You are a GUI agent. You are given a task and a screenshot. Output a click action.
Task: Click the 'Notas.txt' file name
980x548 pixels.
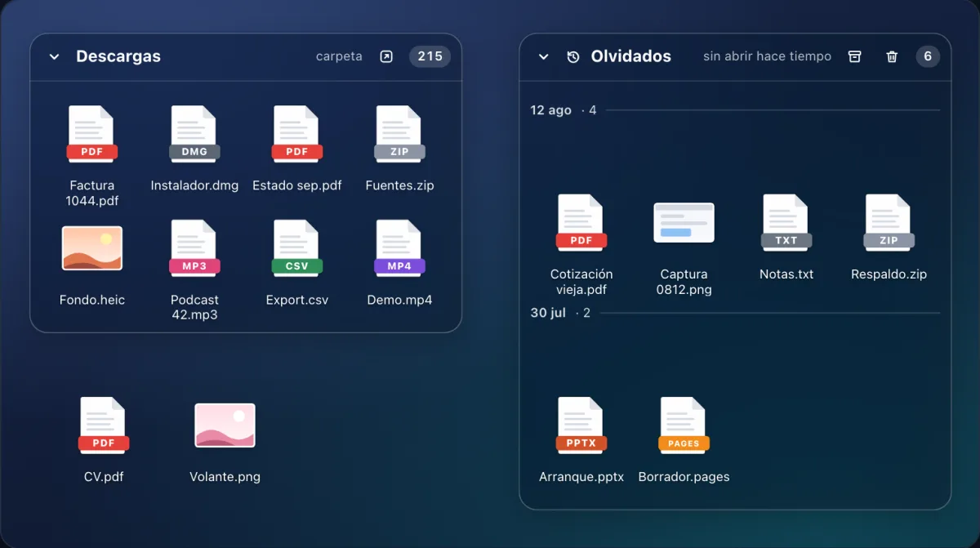click(786, 274)
